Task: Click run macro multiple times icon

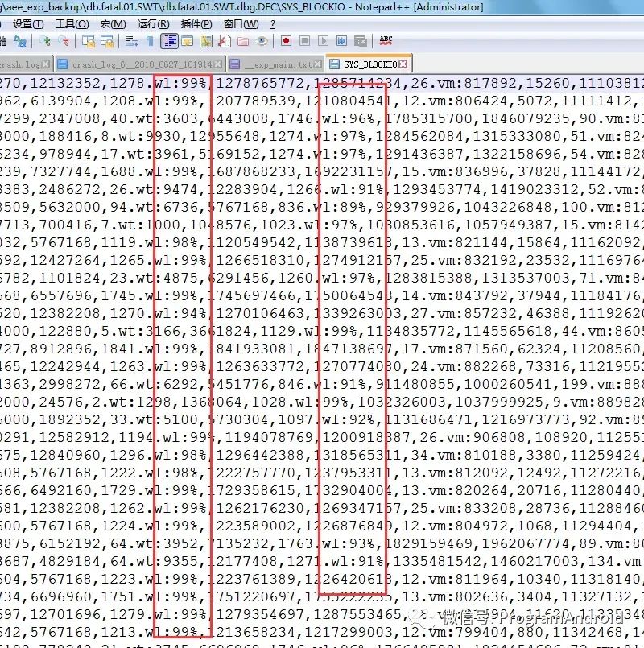Action: (x=342, y=41)
